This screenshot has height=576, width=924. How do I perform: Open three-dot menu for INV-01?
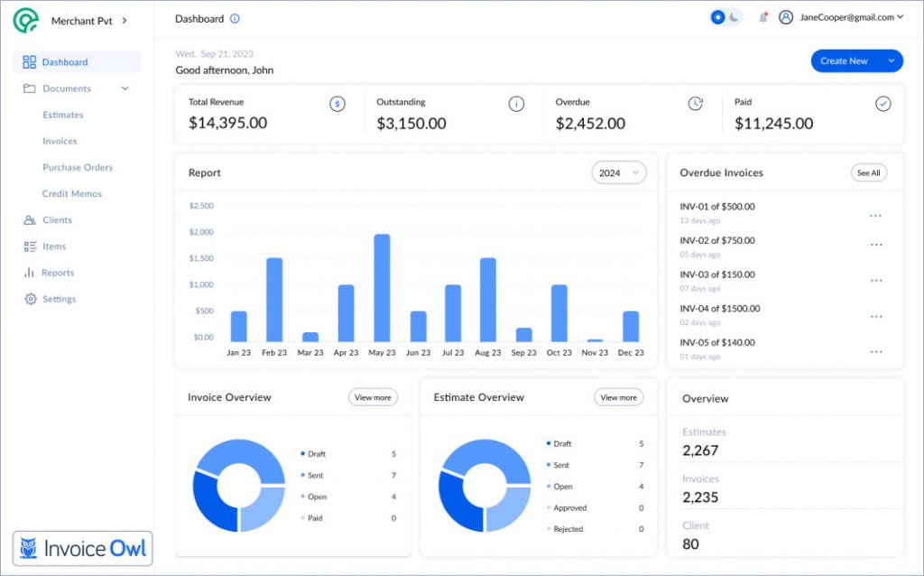coord(875,216)
